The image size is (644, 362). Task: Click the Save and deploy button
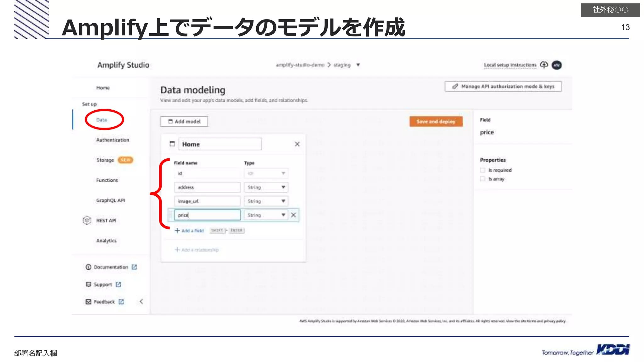436,122
